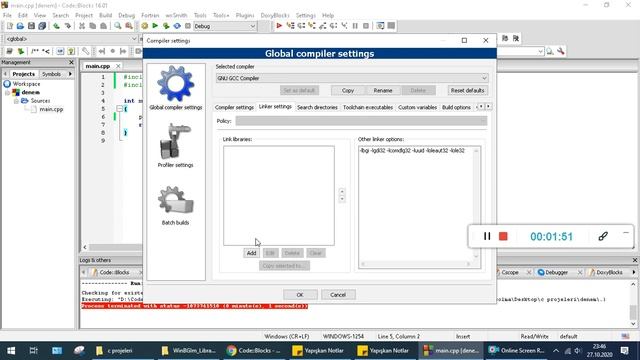Click the Copy compiler button

click(348, 90)
